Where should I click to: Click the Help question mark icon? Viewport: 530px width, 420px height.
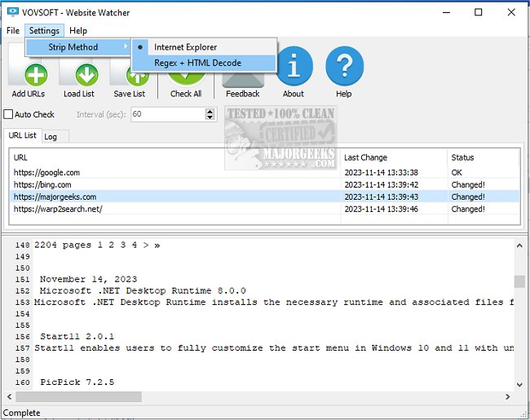coord(344,66)
